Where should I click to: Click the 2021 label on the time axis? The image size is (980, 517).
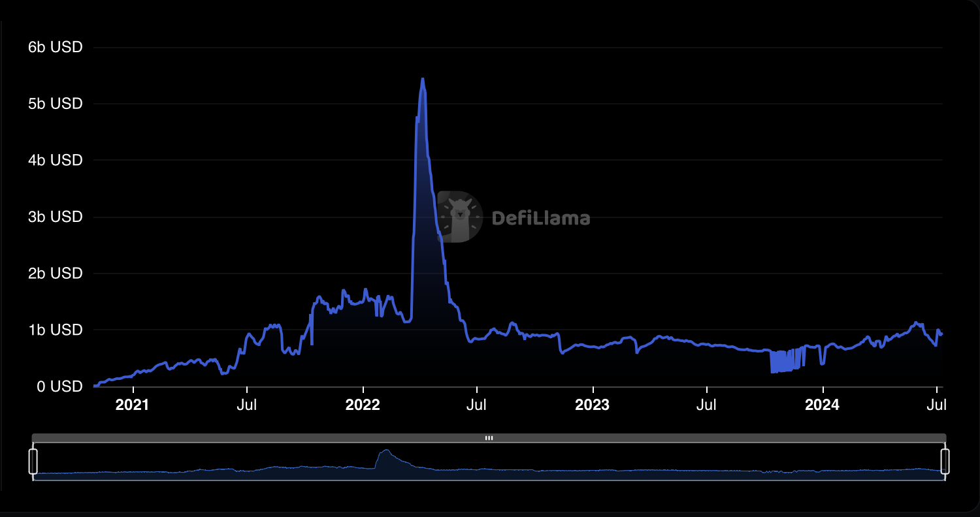132,405
